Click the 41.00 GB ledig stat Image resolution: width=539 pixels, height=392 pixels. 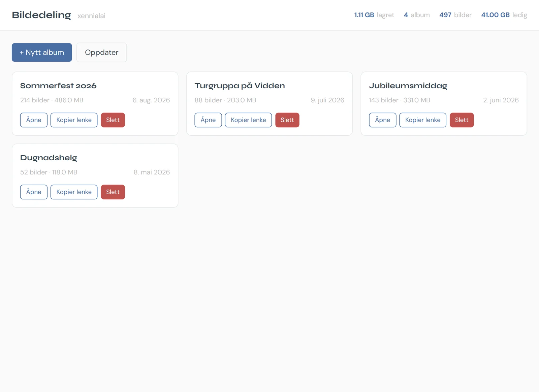504,15
